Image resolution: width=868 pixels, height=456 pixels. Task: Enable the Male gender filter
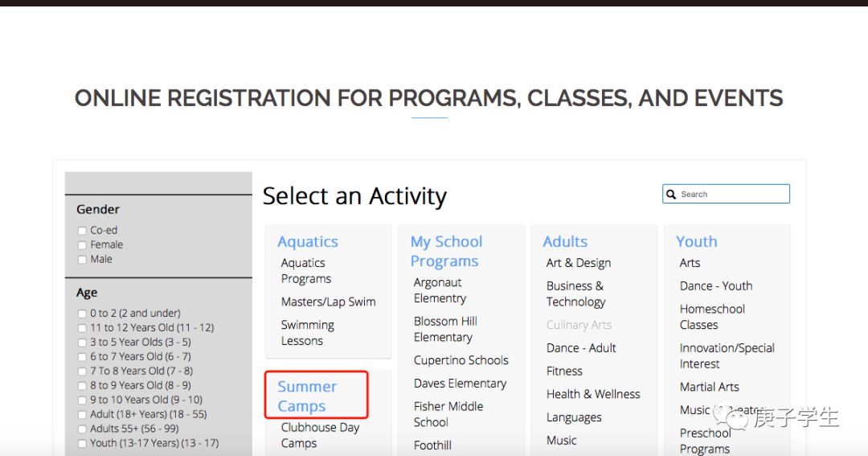(82, 259)
